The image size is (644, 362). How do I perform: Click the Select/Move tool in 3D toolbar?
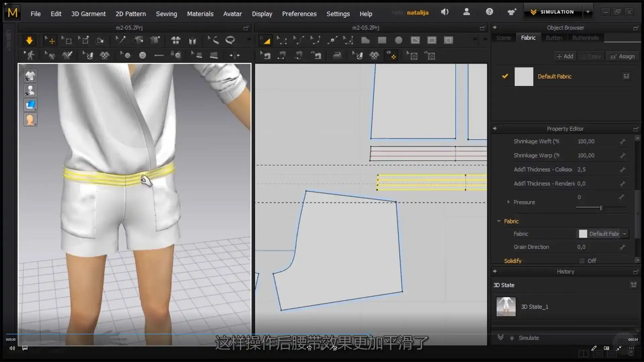click(x=51, y=41)
